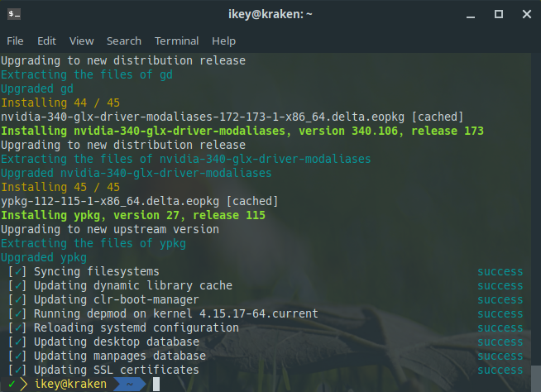Click 'Updating dynamic library cache' line

click(133, 285)
